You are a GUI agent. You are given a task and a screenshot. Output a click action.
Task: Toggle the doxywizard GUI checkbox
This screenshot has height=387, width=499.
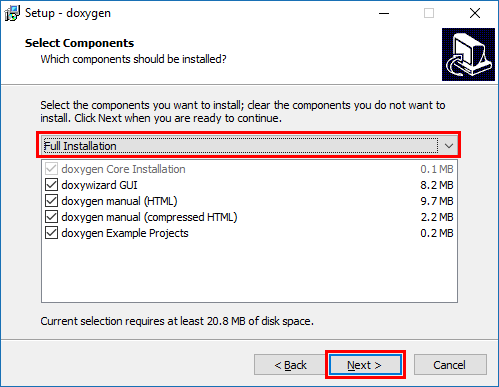51,185
